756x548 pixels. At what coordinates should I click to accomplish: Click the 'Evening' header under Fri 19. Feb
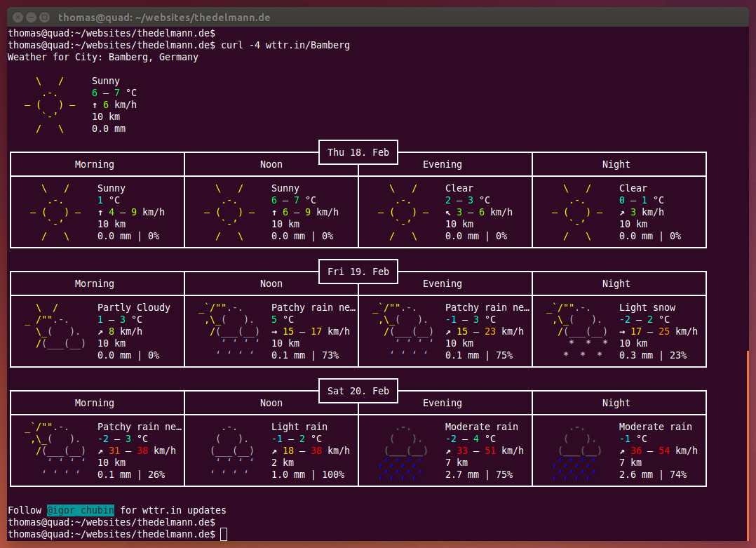[443, 283]
